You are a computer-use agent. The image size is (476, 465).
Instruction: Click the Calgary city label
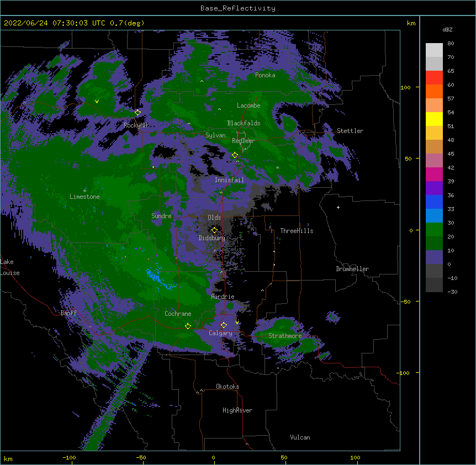(220, 333)
